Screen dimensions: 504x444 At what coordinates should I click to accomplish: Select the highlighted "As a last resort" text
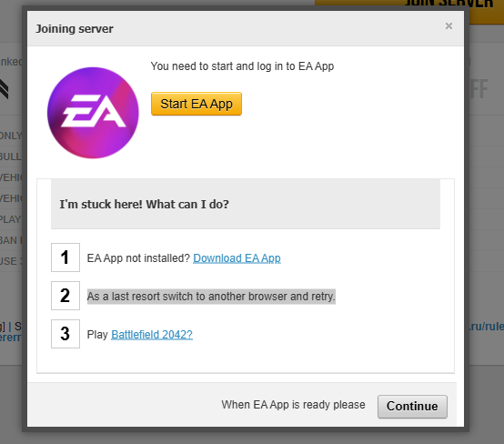(211, 296)
